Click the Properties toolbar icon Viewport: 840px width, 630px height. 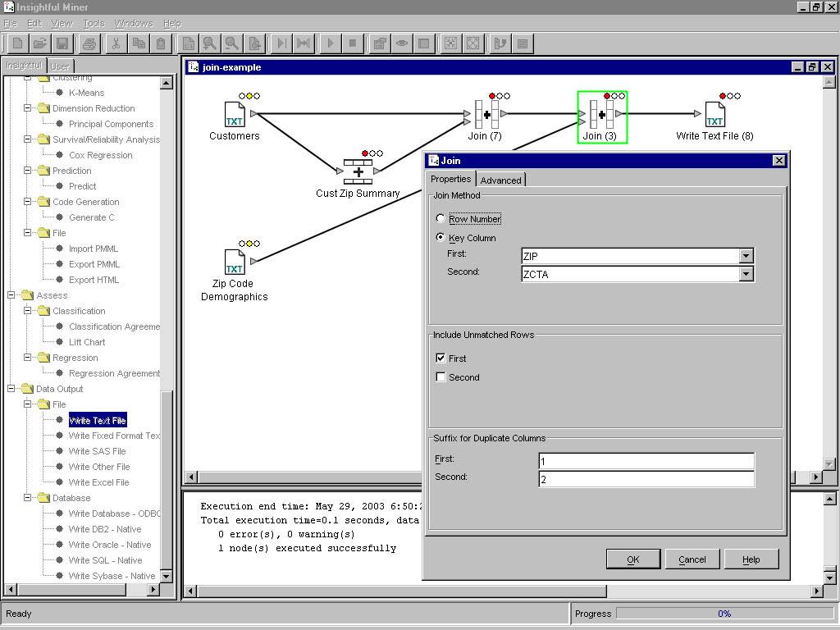(380, 43)
